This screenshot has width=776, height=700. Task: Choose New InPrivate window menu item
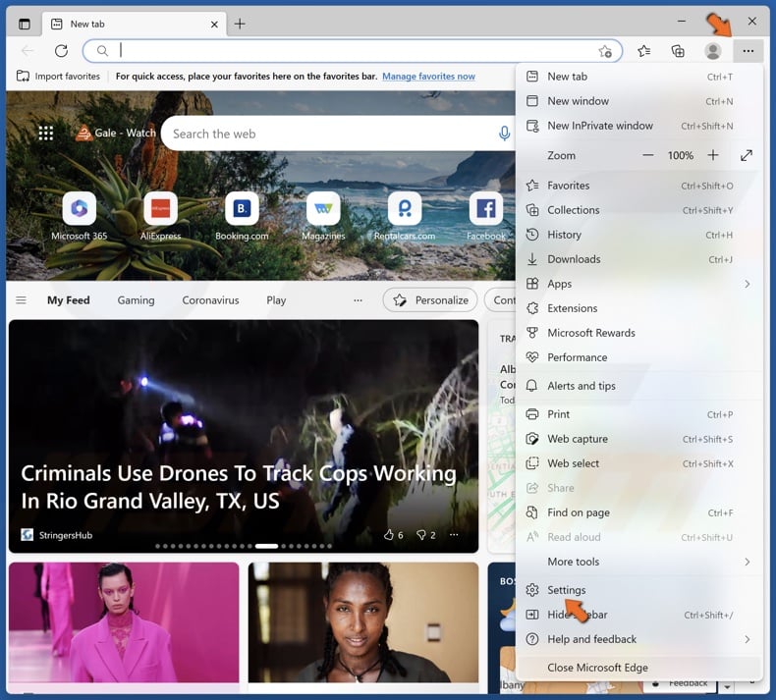pos(599,126)
